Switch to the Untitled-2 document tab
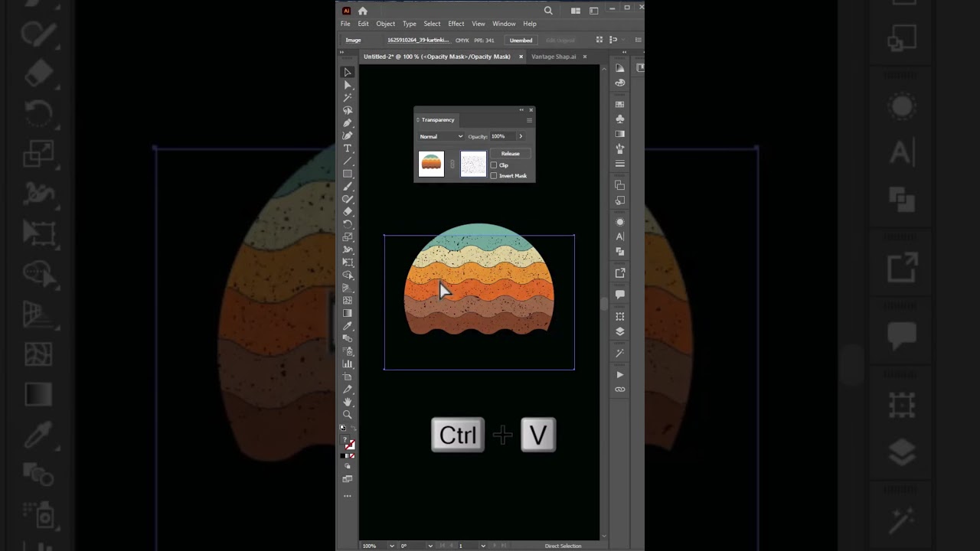Image resolution: width=980 pixels, height=551 pixels. (437, 57)
